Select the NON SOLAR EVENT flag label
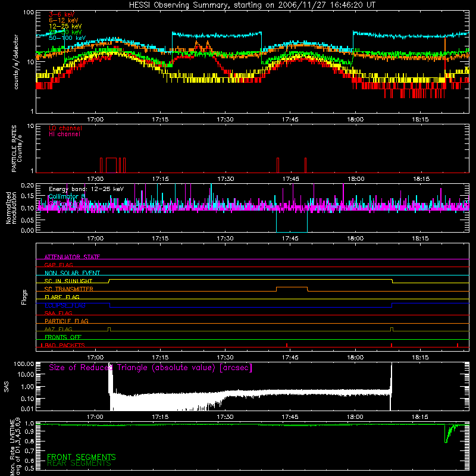The height and width of the screenshot is (476, 476). [72, 273]
